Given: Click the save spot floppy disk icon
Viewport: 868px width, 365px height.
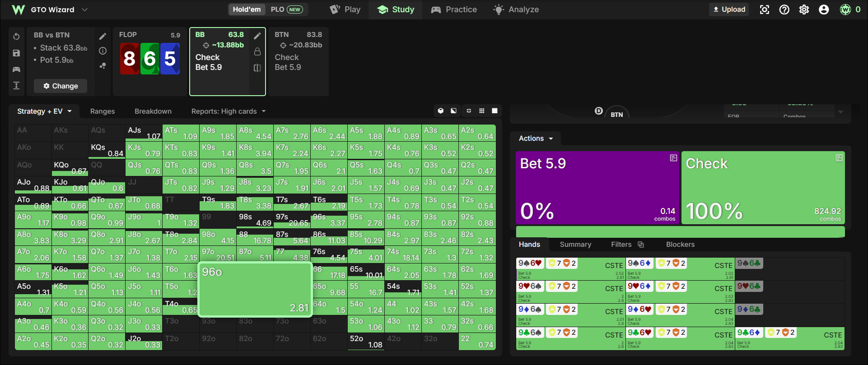Looking at the screenshot, I should click(x=16, y=53).
